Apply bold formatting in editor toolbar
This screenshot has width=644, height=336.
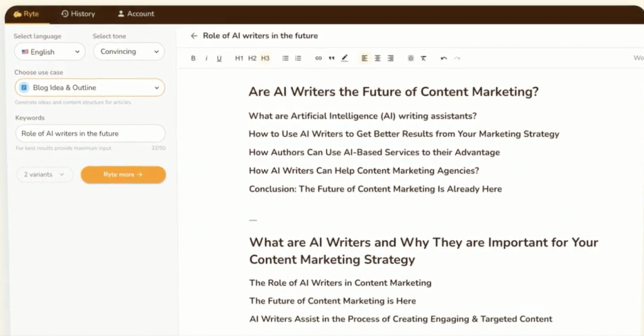click(193, 59)
